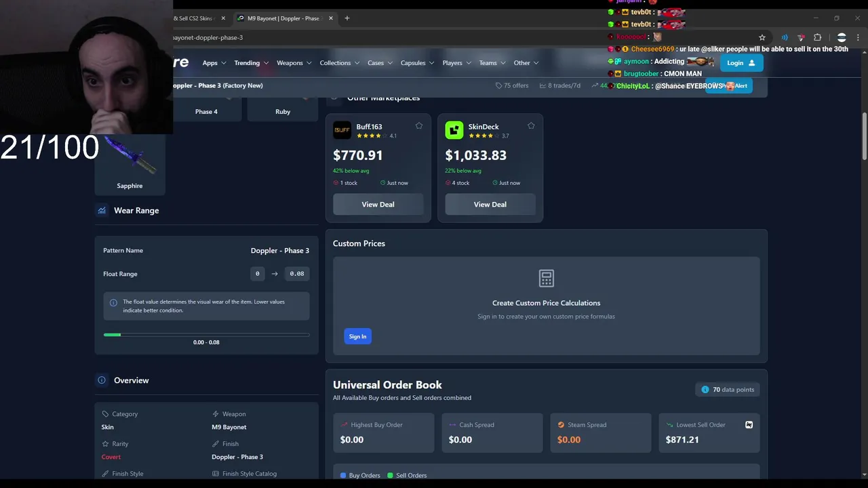Expand the Capsules dropdown menu
The width and height of the screenshot is (868, 488).
[x=418, y=63]
